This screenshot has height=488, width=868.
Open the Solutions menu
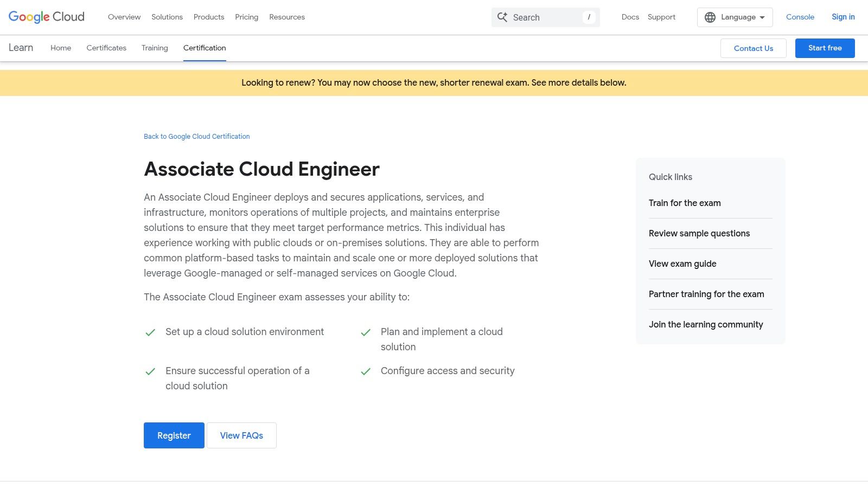167,17
